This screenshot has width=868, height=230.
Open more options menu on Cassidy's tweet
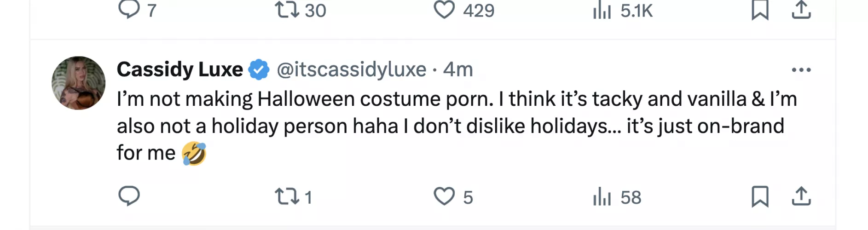(801, 70)
